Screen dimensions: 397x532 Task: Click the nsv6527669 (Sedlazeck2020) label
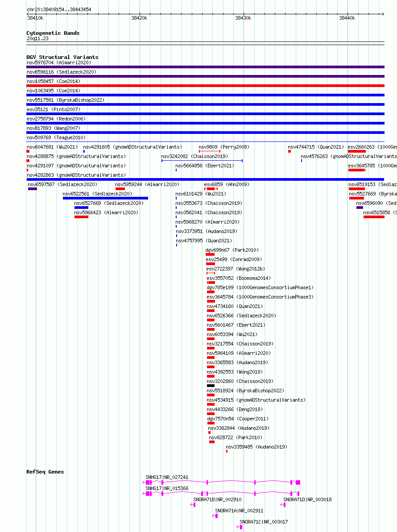(x=109, y=203)
